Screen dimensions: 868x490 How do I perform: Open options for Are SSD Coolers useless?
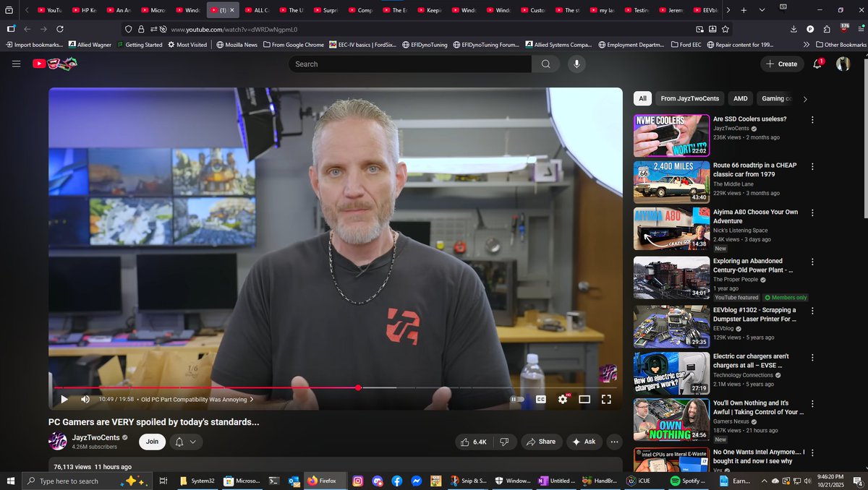812,120
